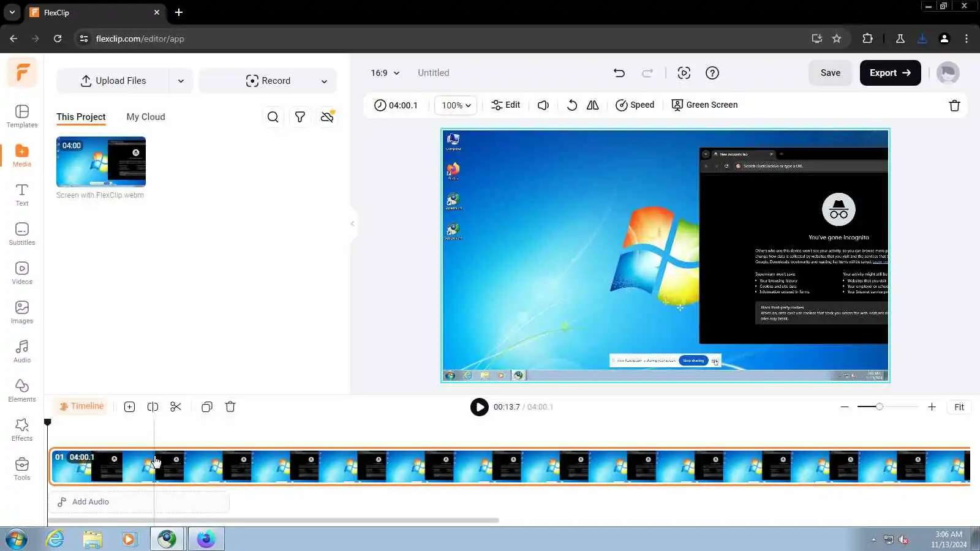The width and height of the screenshot is (980, 551).
Task: Bookmark this page with star icon
Action: click(x=837, y=39)
